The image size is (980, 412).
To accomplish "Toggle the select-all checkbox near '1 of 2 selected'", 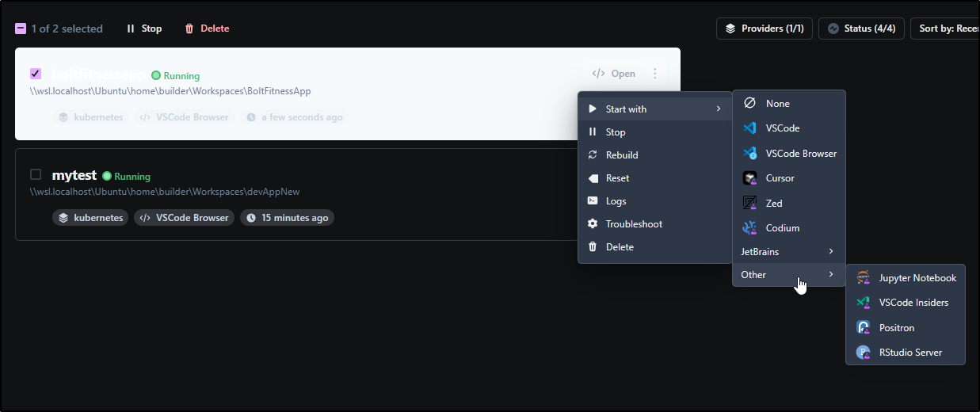I will click(x=21, y=29).
